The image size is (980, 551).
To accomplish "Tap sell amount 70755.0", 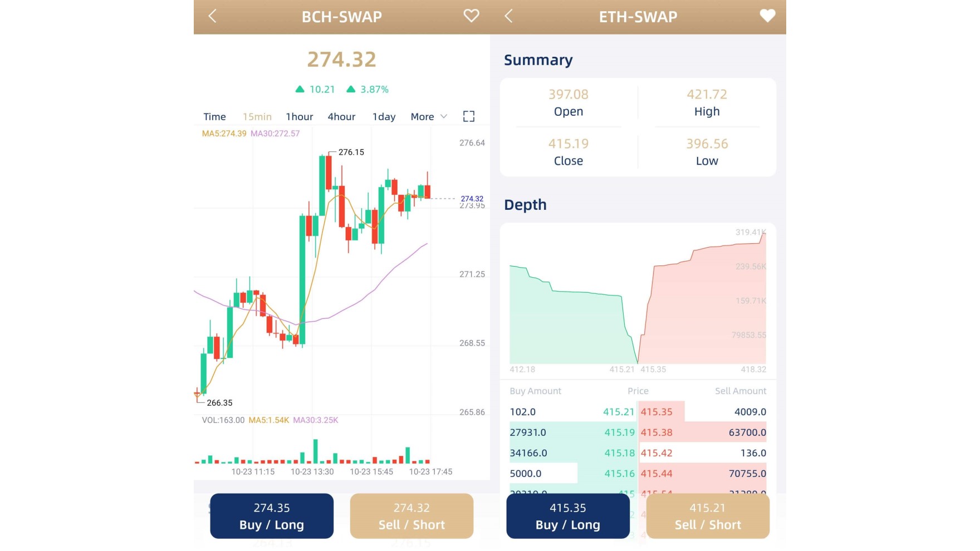I will click(x=747, y=474).
